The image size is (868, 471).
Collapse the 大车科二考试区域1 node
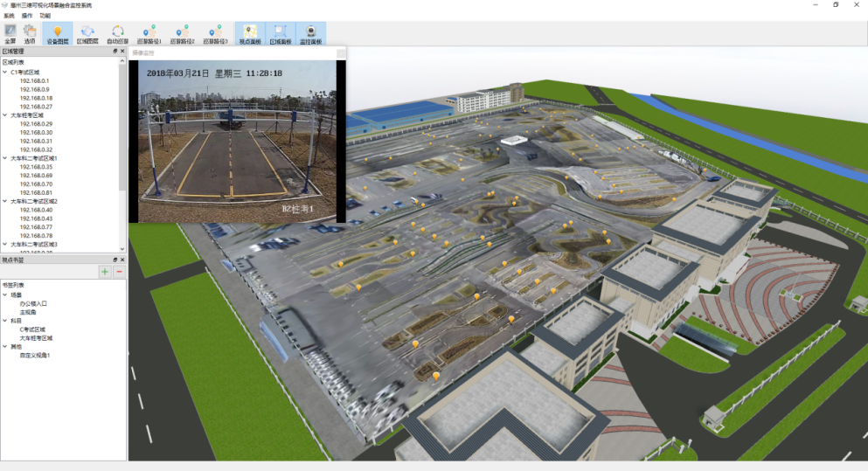(5, 158)
